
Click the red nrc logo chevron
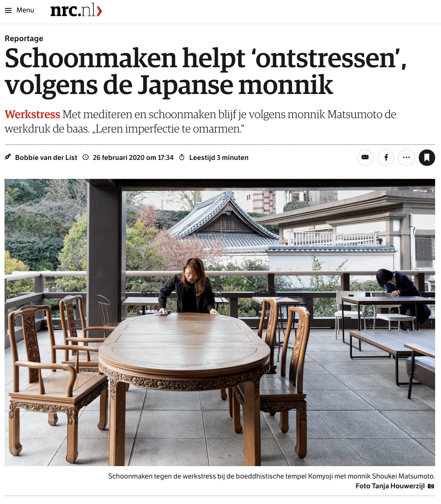click(99, 11)
